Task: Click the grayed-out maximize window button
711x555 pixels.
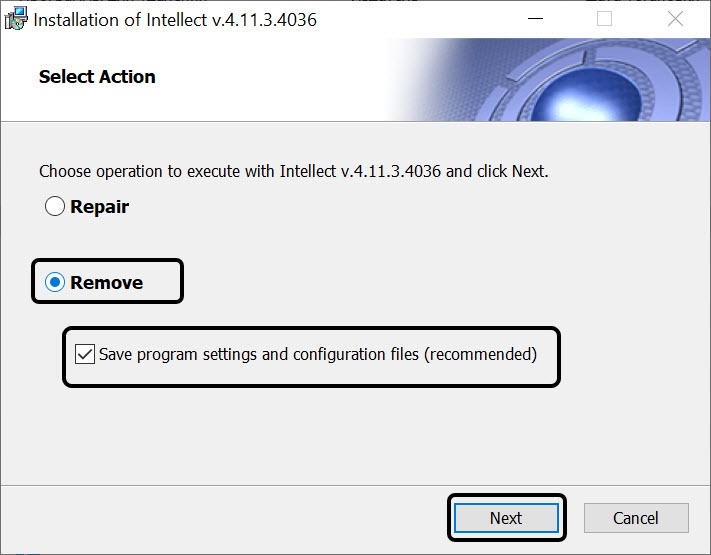Action: click(x=604, y=19)
